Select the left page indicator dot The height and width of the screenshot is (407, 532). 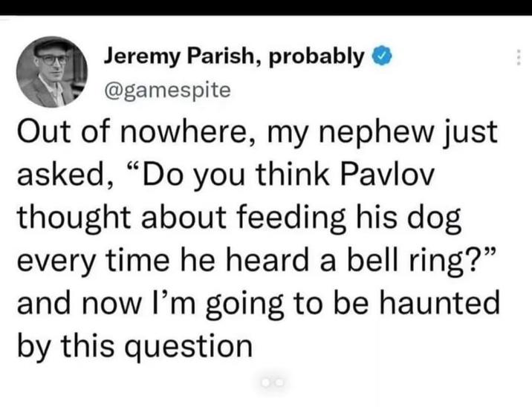click(x=265, y=382)
